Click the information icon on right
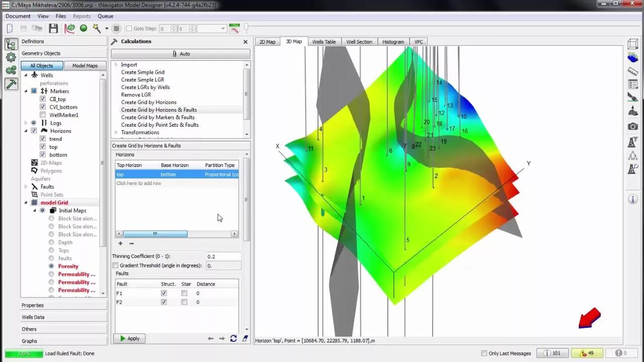Screen dimensions: 644x362 point(633,200)
